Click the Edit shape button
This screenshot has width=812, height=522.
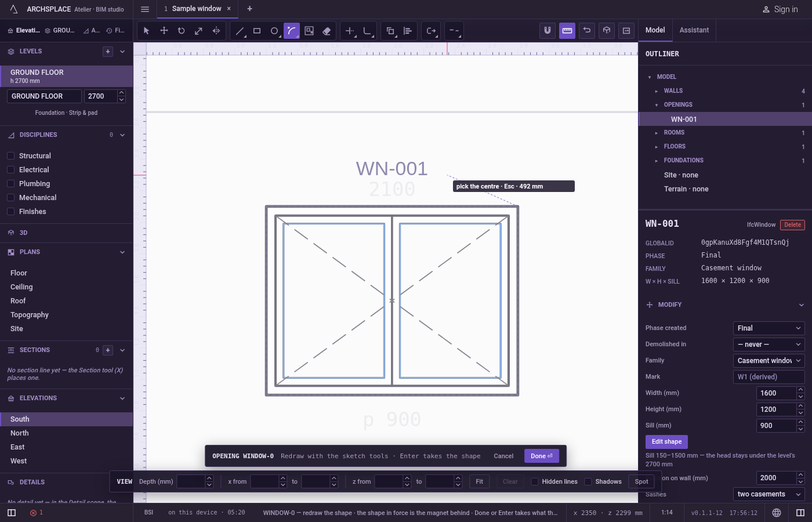666,442
